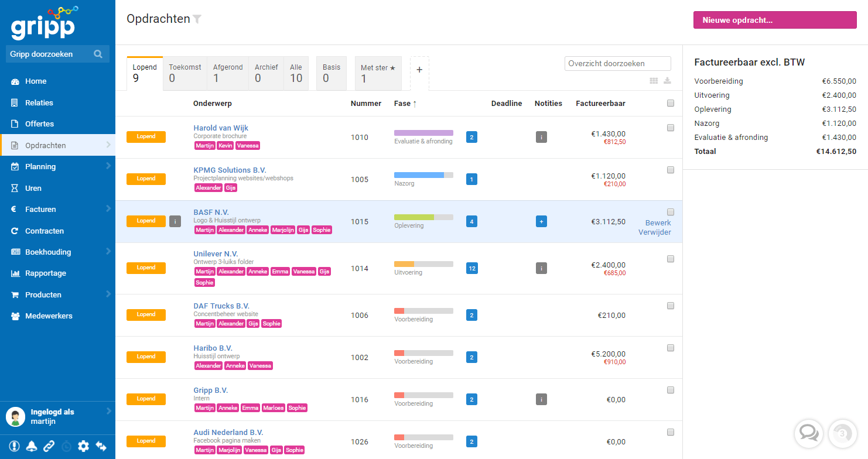Click the magnifier icon in Gripp doorzoeken
This screenshot has width=868, height=459.
click(98, 54)
